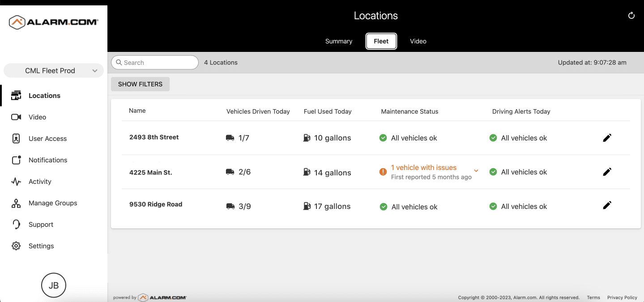Viewport: 644px width, 302px height.
Task: Click the Video camera icon in the sidebar
Action: [x=16, y=117]
